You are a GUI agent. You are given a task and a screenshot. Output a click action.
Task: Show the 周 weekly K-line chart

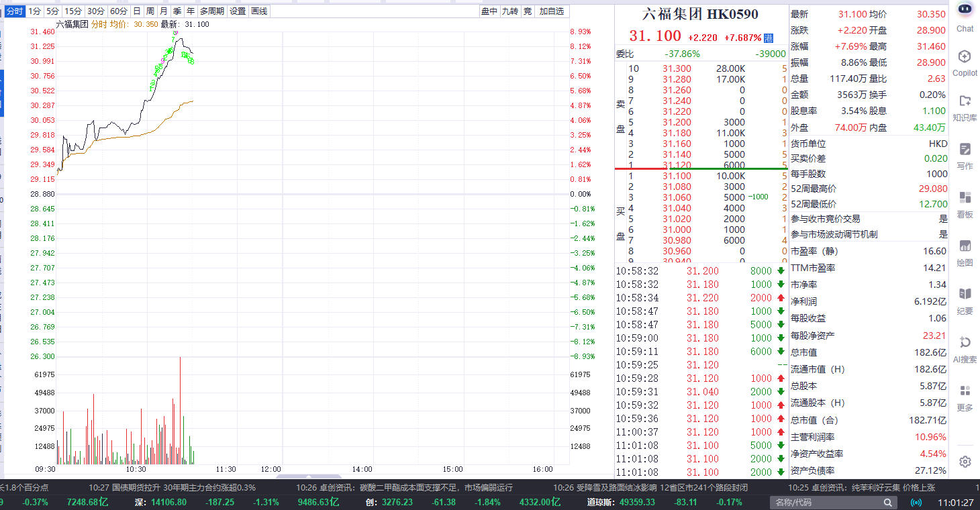[x=150, y=11]
